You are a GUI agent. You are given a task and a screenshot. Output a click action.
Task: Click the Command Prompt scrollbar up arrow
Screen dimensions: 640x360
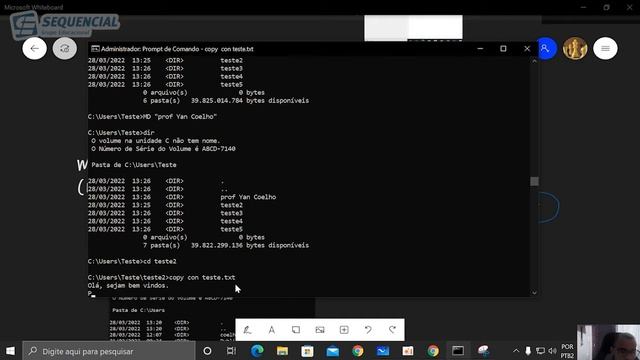534,61
